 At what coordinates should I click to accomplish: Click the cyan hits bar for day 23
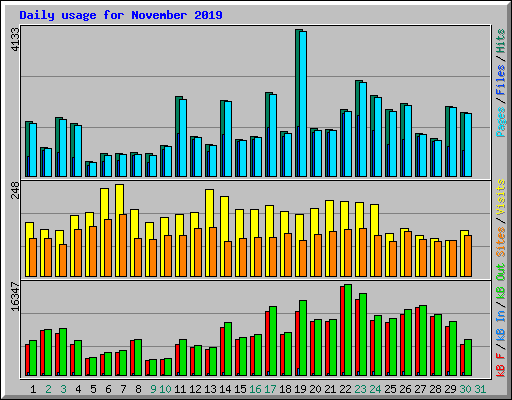coord(363,129)
